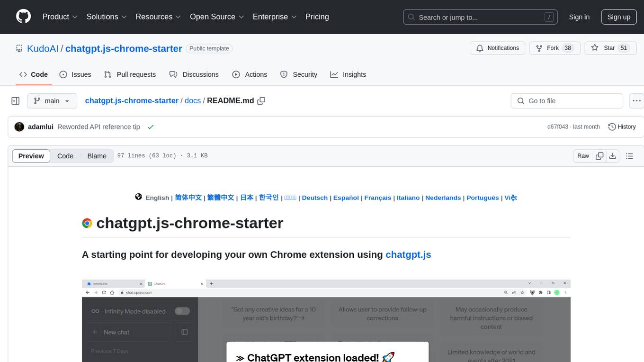
Task: Download the raw file
Action: (613, 156)
